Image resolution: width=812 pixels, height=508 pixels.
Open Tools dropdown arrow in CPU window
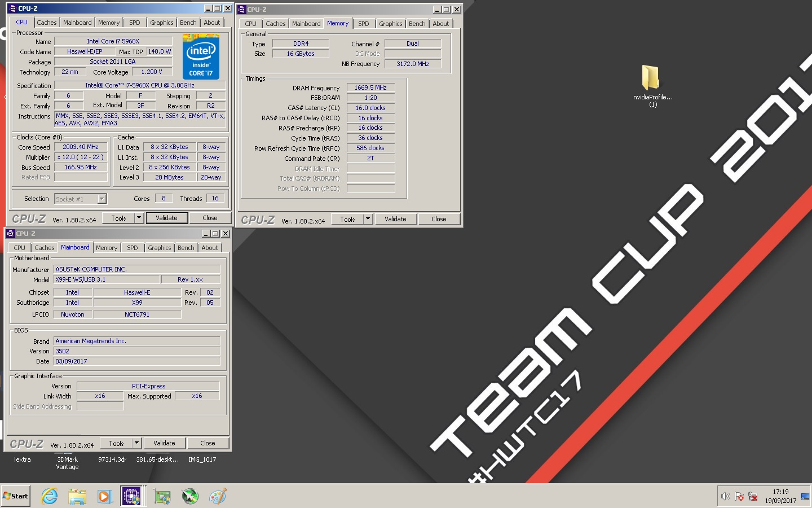coord(139,218)
